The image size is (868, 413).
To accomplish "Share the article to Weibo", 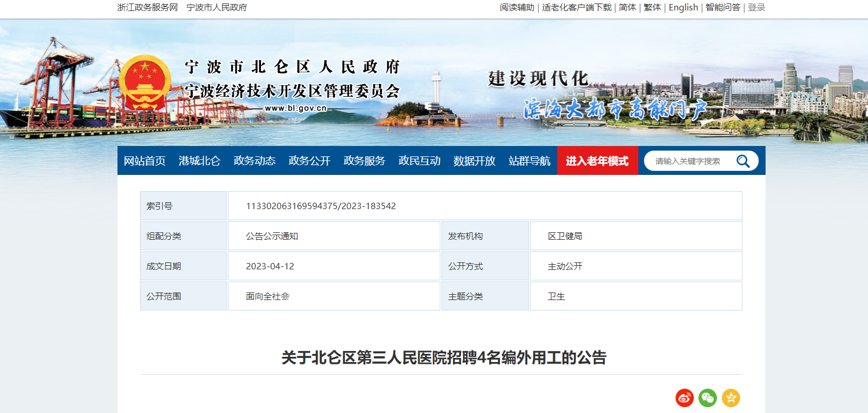I will [685, 398].
